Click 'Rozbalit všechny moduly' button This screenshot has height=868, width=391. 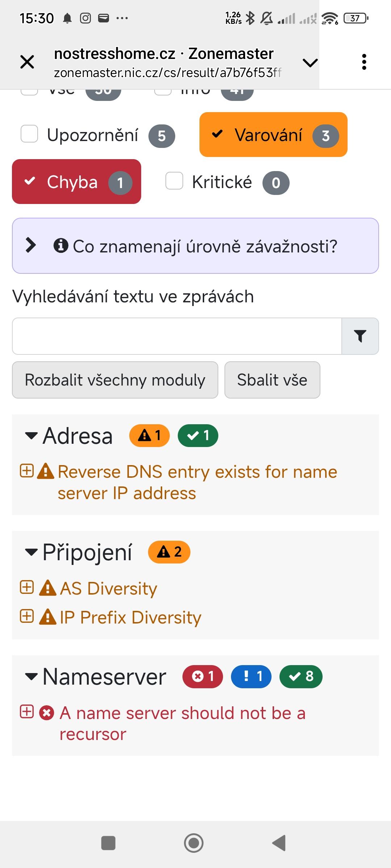click(115, 380)
